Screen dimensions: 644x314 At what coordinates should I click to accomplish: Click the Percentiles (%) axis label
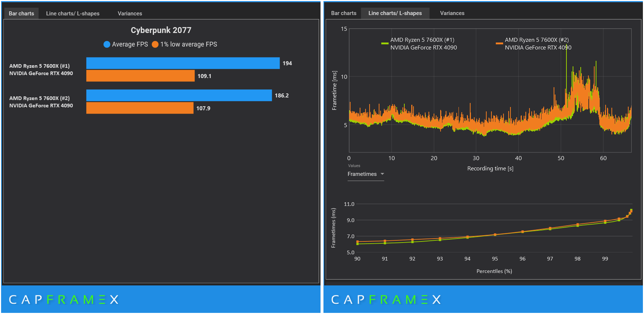point(494,271)
